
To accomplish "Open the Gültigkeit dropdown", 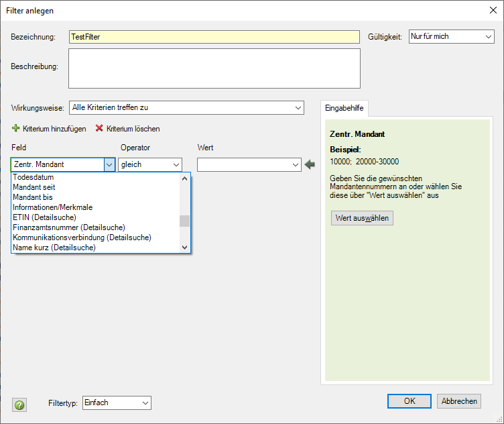I will [489, 36].
